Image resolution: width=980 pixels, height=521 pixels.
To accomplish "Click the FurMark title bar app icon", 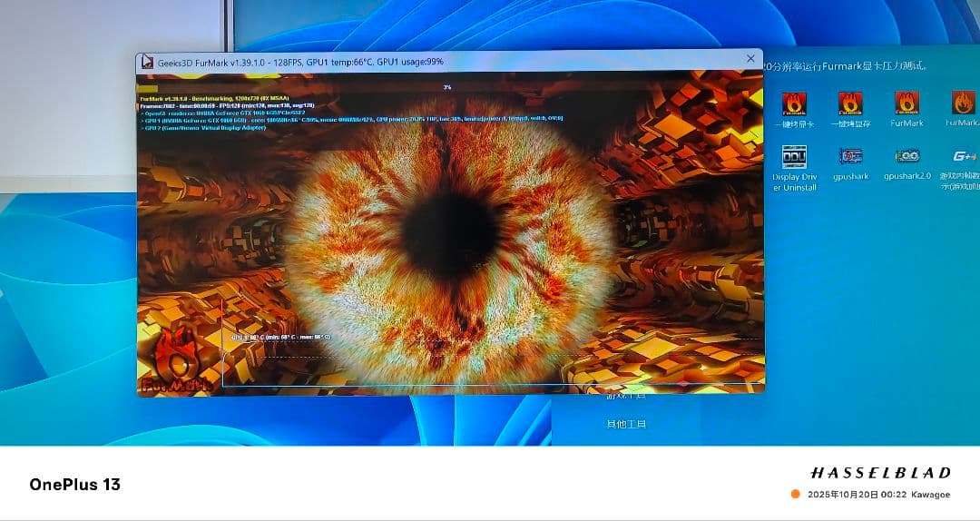I will pos(147,61).
